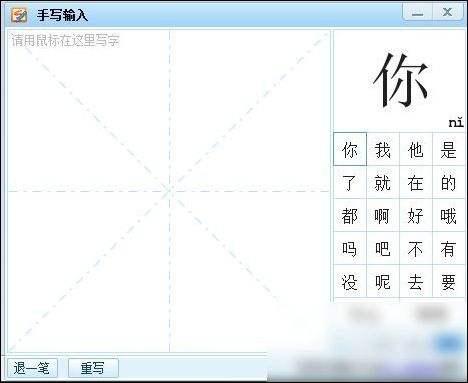Select candidate character 好

(x=416, y=215)
